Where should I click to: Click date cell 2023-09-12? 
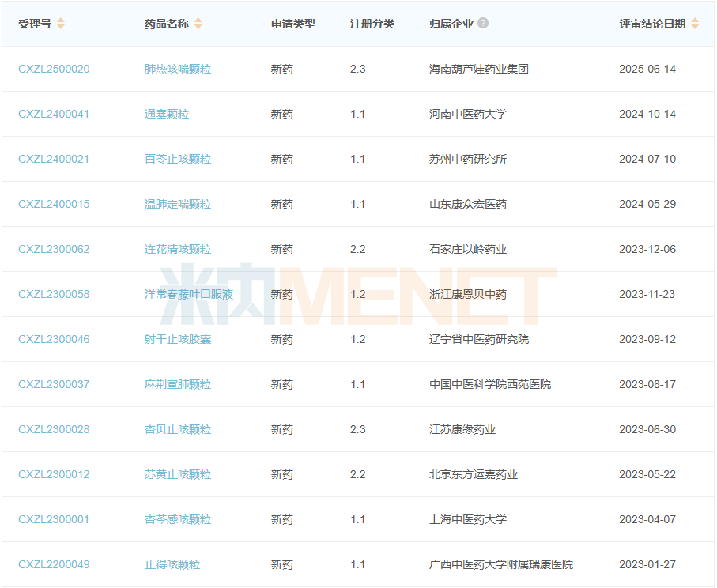coord(647,339)
